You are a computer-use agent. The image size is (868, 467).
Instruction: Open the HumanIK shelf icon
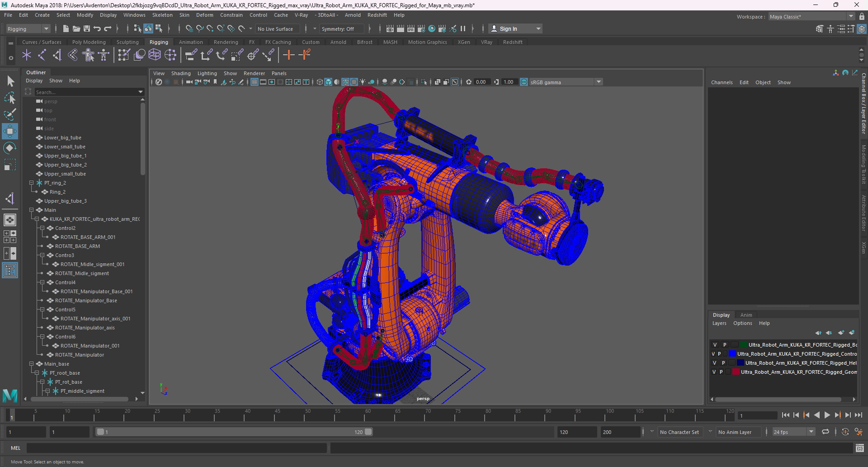coord(104,55)
